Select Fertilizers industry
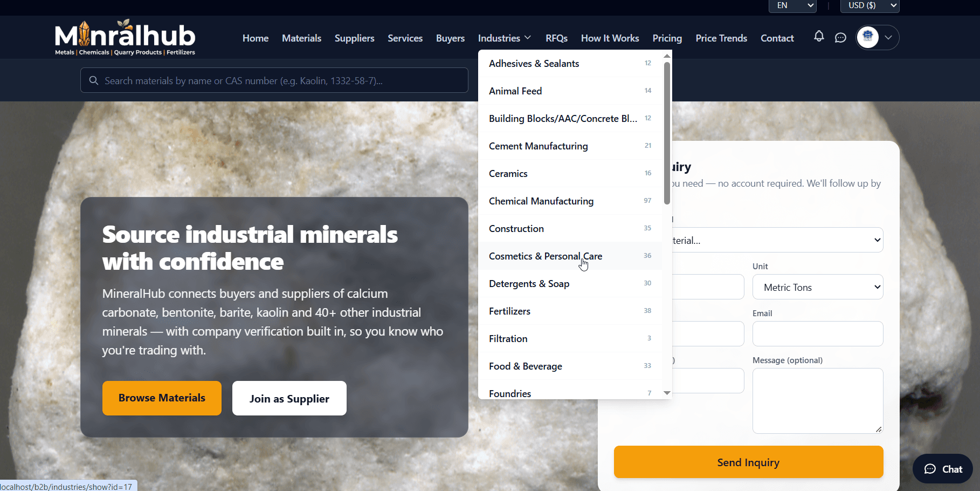The image size is (980, 491). pyautogui.click(x=570, y=311)
